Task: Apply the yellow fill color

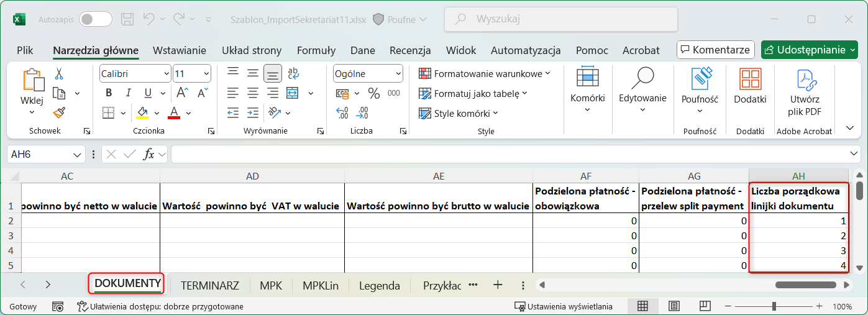Action: (142, 113)
